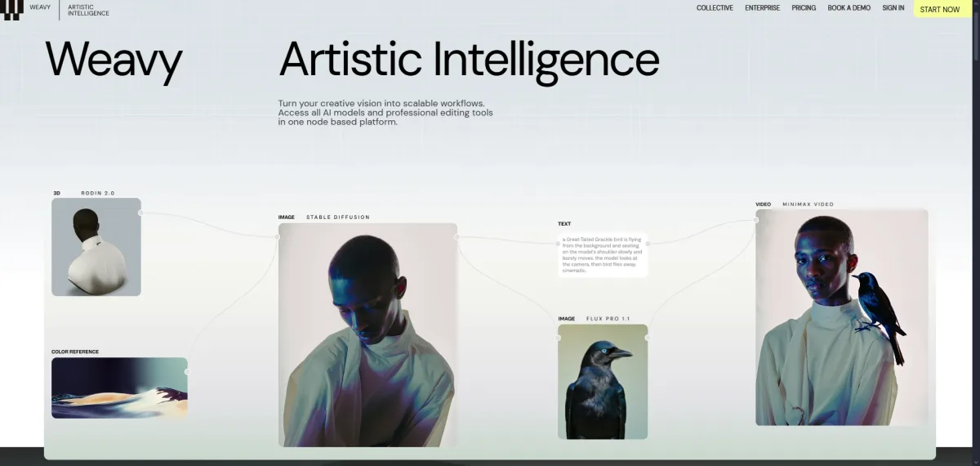Click the input connector on Minimax Video node
This screenshot has height=466, width=980.
pos(756,220)
